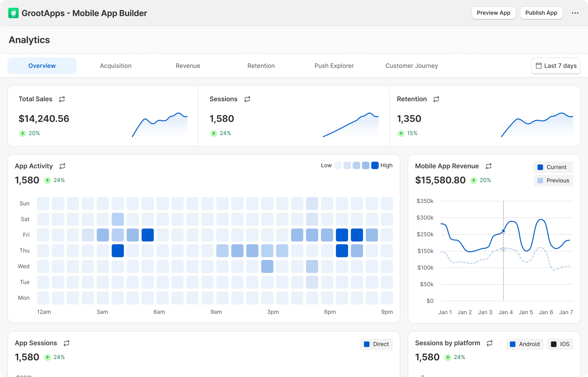Refresh the Retention card
Viewport: 588px width, 377px height.
tap(436, 99)
